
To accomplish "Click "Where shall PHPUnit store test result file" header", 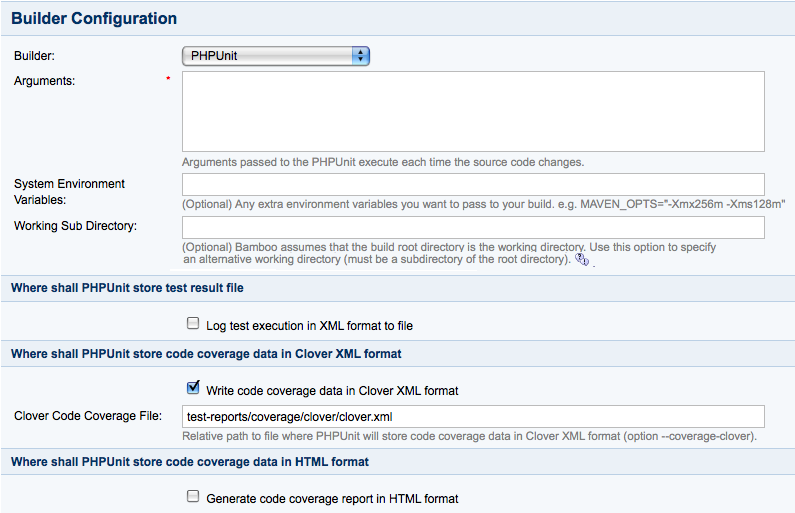I will [x=127, y=288].
